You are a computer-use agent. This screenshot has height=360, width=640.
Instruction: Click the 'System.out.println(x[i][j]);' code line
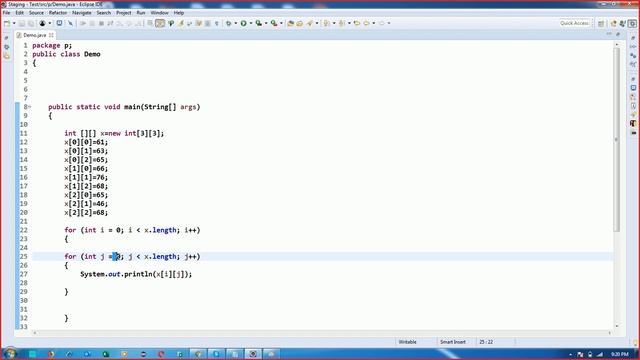[x=136, y=274]
